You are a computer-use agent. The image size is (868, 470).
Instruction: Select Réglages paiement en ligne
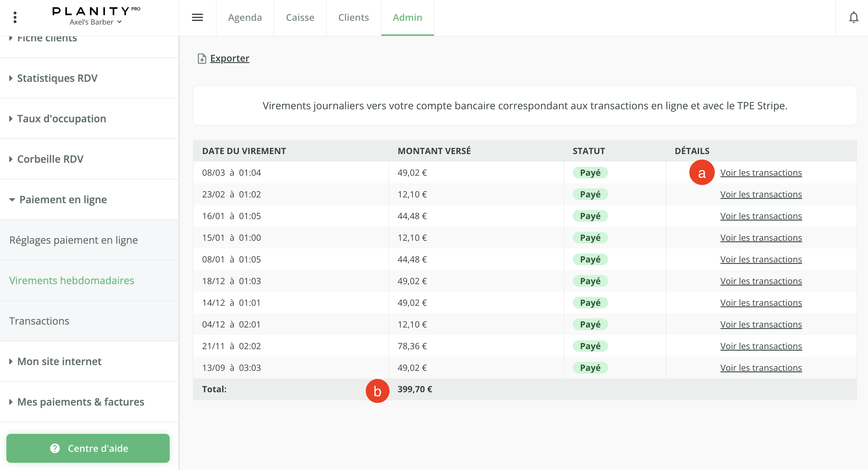pos(73,240)
